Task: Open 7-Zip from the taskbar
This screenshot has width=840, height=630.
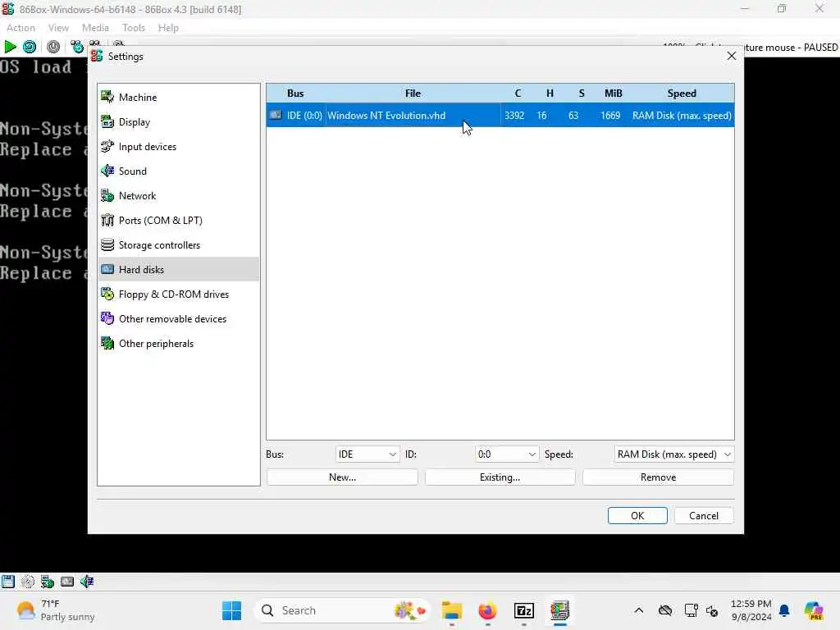Action: (x=524, y=610)
